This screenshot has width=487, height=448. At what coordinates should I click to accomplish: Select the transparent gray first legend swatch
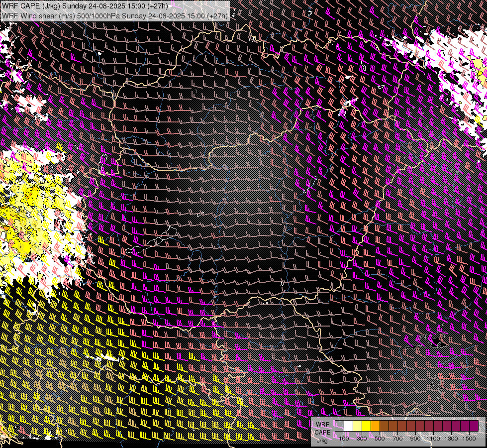pos(339,426)
